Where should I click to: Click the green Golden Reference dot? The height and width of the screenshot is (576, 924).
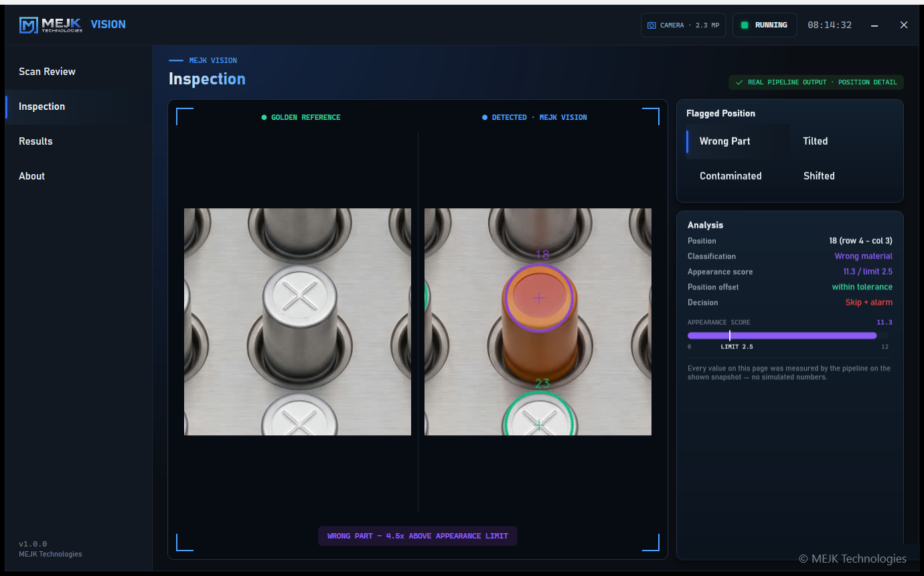(x=264, y=117)
